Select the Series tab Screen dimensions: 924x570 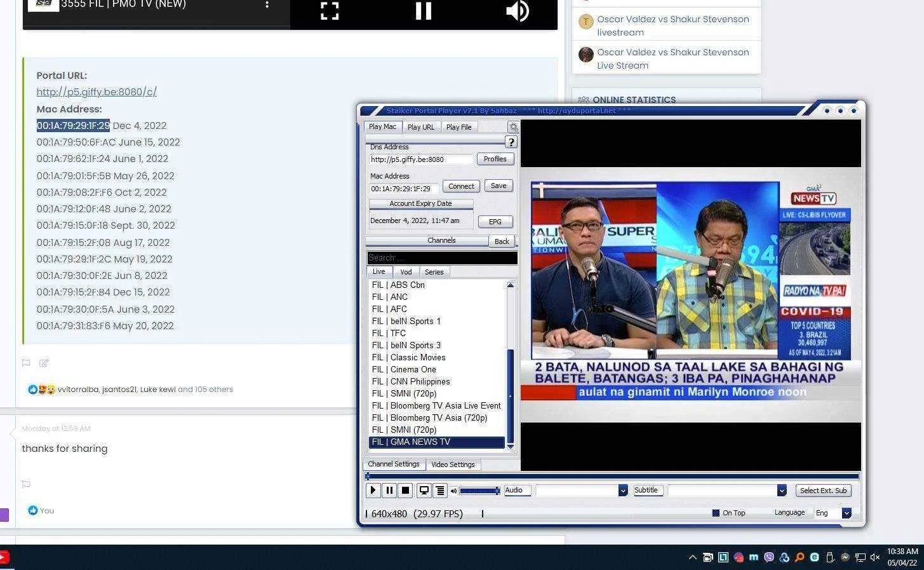tap(434, 272)
